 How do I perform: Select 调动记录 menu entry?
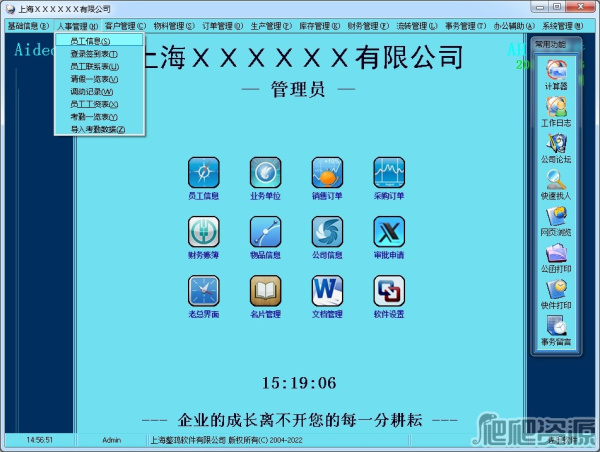pos(99,91)
